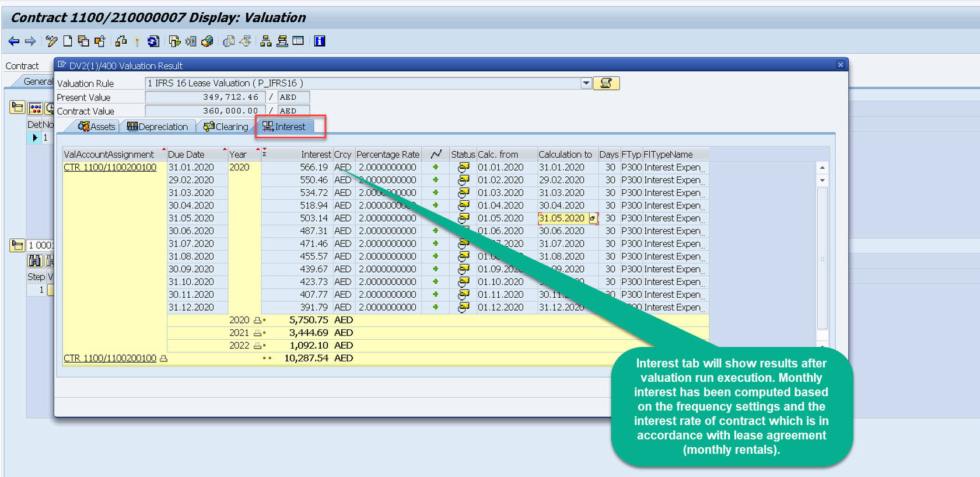The image size is (980, 477).
Task: Close the Valuation Result dialog
Action: (x=841, y=65)
